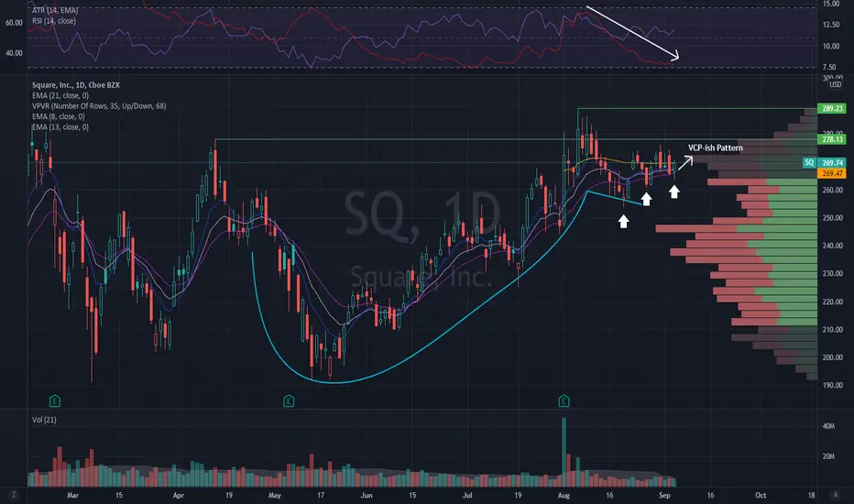
Task: Click the 200.00 price axis label
Action: (832, 357)
